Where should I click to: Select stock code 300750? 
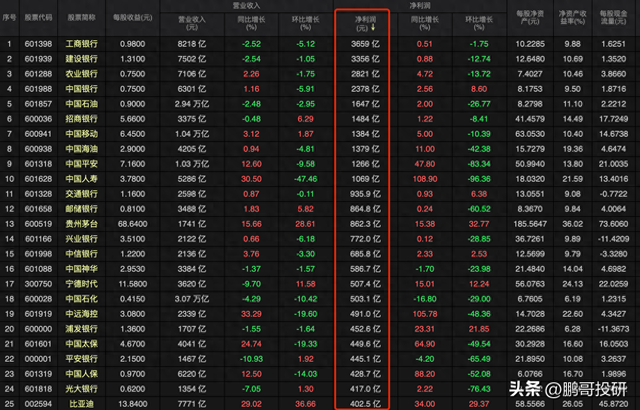38,284
